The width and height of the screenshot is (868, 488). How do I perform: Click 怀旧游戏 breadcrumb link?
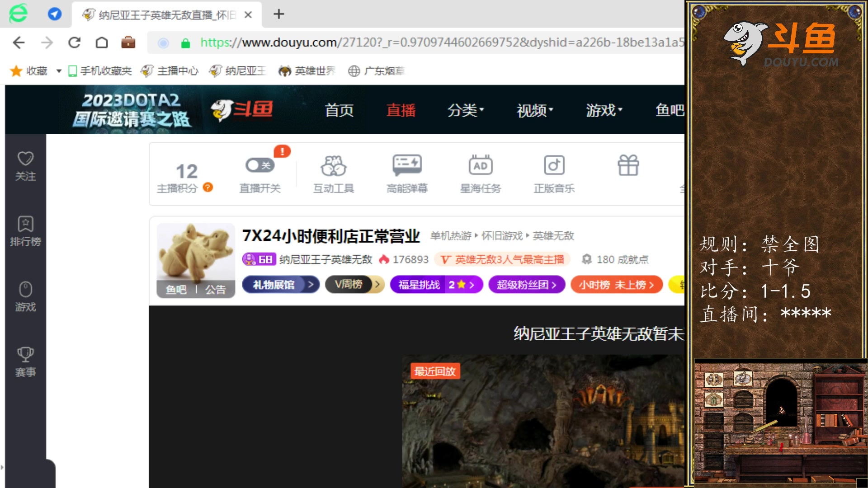502,236
